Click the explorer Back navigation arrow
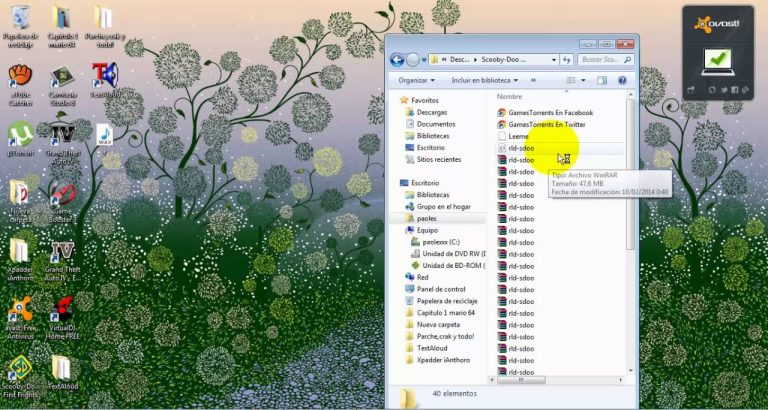 398,59
